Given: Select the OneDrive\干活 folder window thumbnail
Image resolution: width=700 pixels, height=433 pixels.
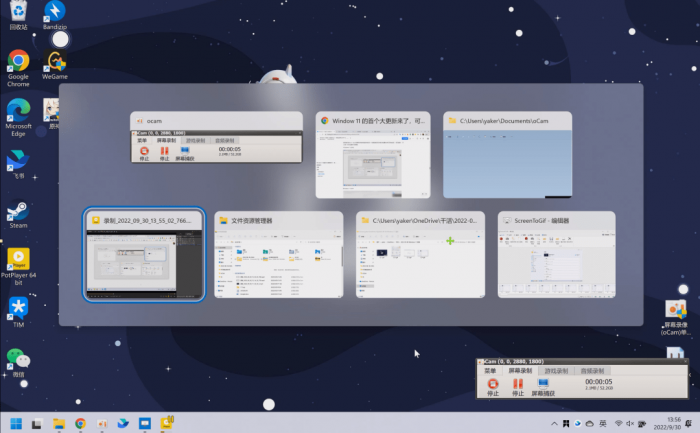Looking at the screenshot, I should 421,254.
